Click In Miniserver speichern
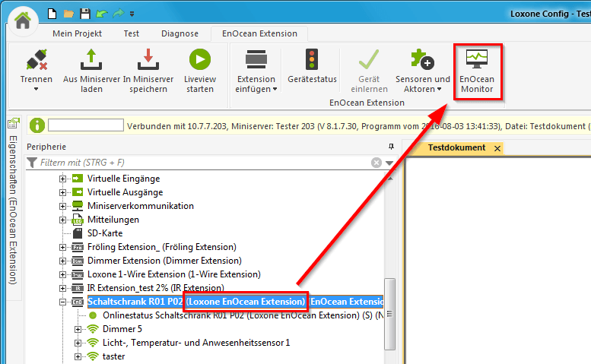The width and height of the screenshot is (591, 364). [x=146, y=71]
